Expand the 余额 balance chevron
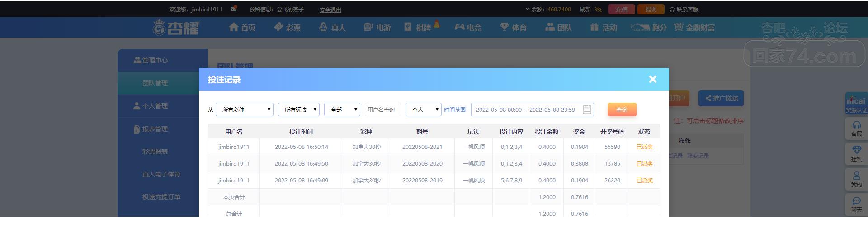Image resolution: width=868 pixels, height=248 pixels. tap(527, 9)
